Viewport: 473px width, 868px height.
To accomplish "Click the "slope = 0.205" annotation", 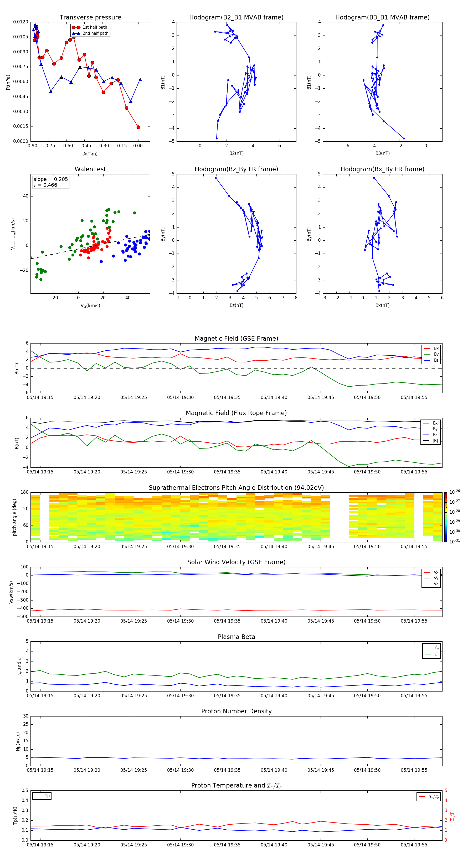I will pyautogui.click(x=51, y=179).
